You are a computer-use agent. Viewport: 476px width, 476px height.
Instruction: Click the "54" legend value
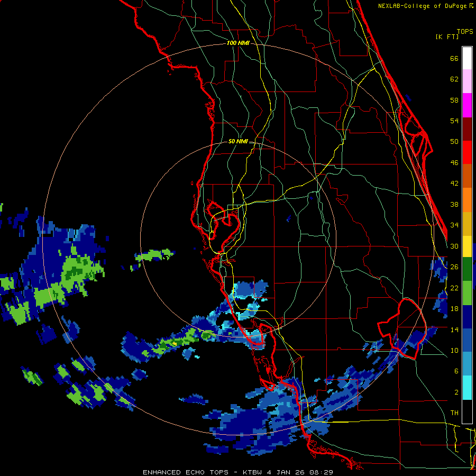[454, 121]
